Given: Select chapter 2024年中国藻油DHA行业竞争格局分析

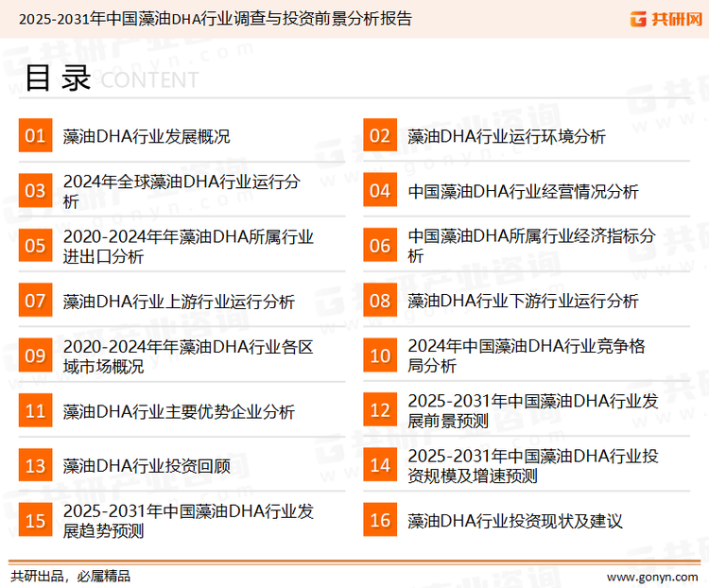Looking at the screenshot, I should pyautogui.click(x=527, y=355).
